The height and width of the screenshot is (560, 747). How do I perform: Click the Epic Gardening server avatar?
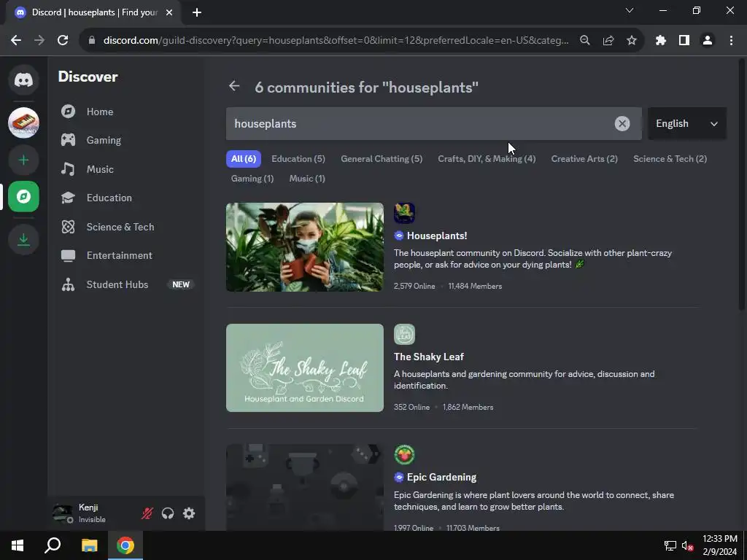pyautogui.click(x=404, y=455)
